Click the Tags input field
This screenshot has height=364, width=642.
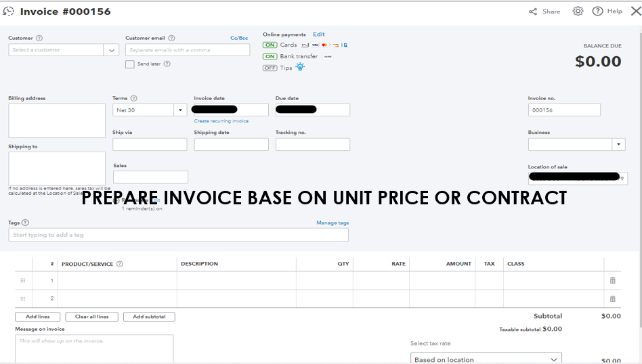179,235
